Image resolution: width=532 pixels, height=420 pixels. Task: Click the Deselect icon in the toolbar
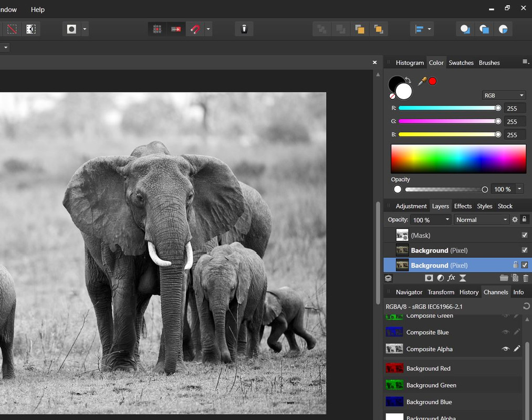12,29
